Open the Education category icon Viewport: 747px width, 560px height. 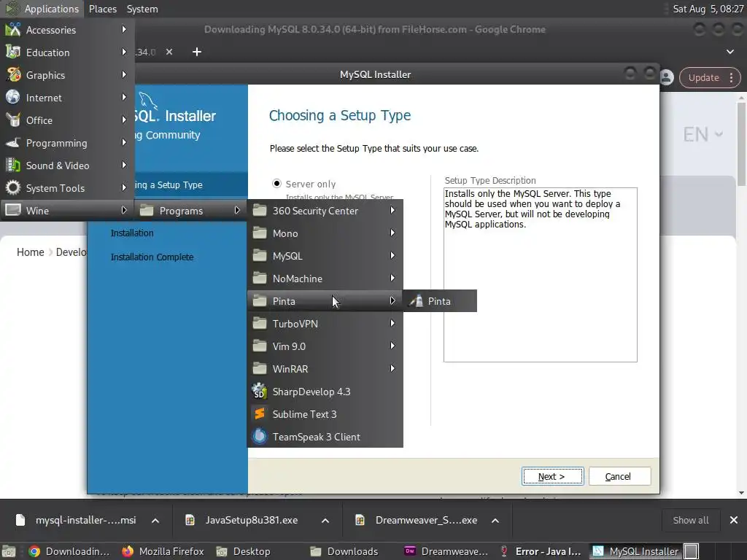tap(13, 52)
